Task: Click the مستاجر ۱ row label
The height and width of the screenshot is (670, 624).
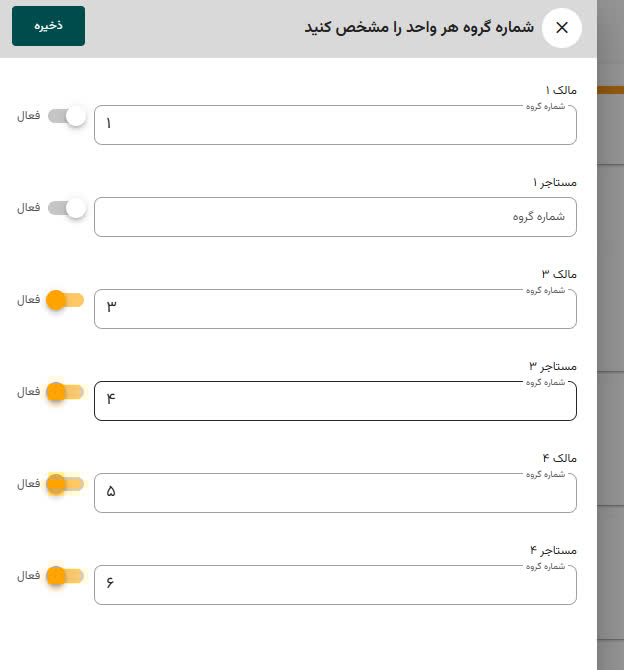Action: tap(554, 182)
